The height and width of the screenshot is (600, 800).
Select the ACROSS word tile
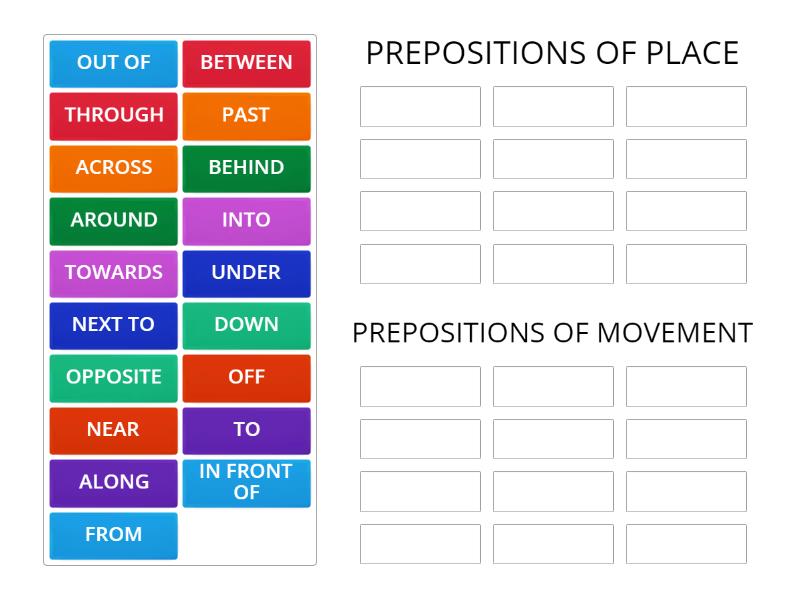[x=113, y=168]
